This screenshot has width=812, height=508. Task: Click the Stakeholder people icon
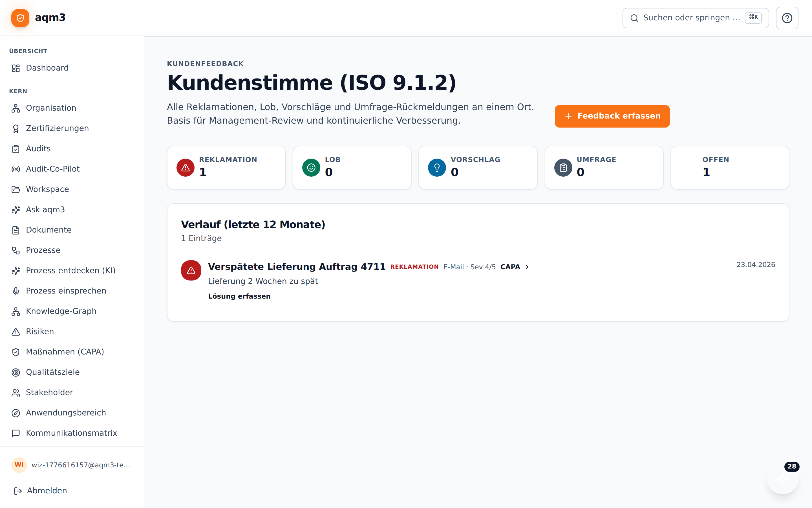16,393
